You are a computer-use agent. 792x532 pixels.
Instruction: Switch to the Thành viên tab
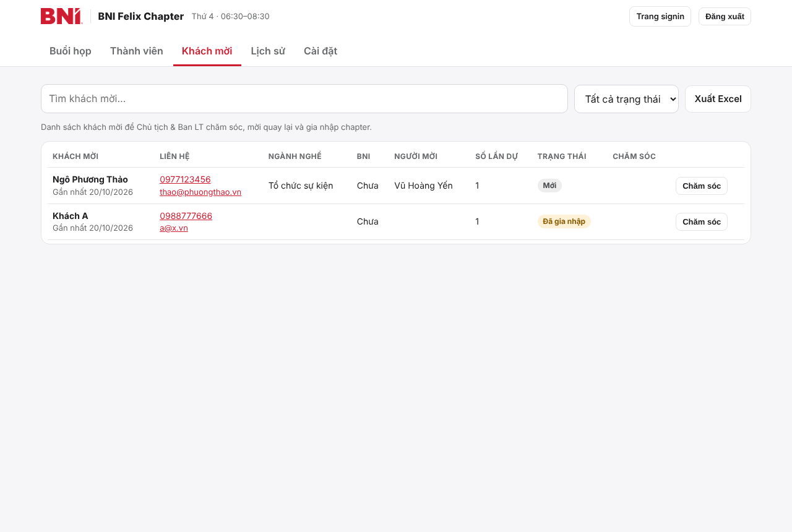pos(137,51)
